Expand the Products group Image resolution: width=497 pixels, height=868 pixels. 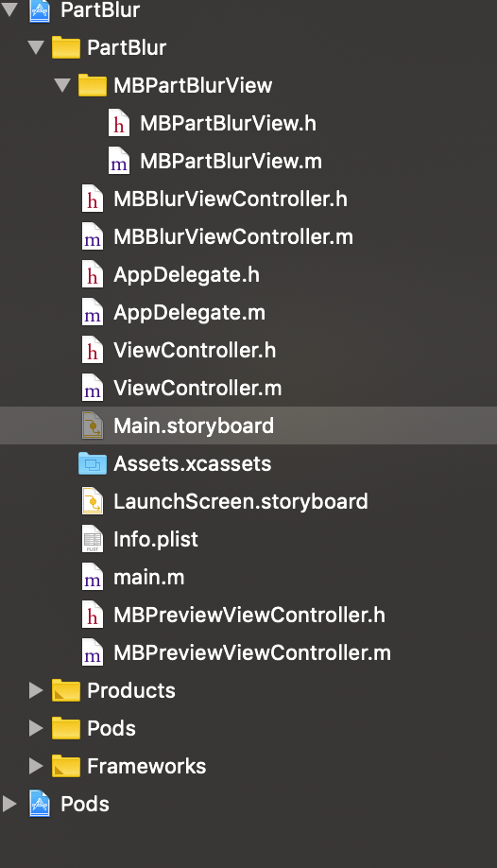(36, 690)
